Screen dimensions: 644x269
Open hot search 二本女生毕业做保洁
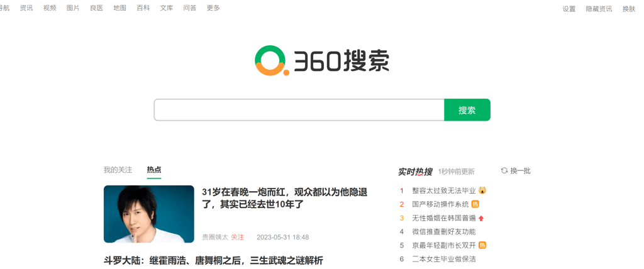[444, 259]
